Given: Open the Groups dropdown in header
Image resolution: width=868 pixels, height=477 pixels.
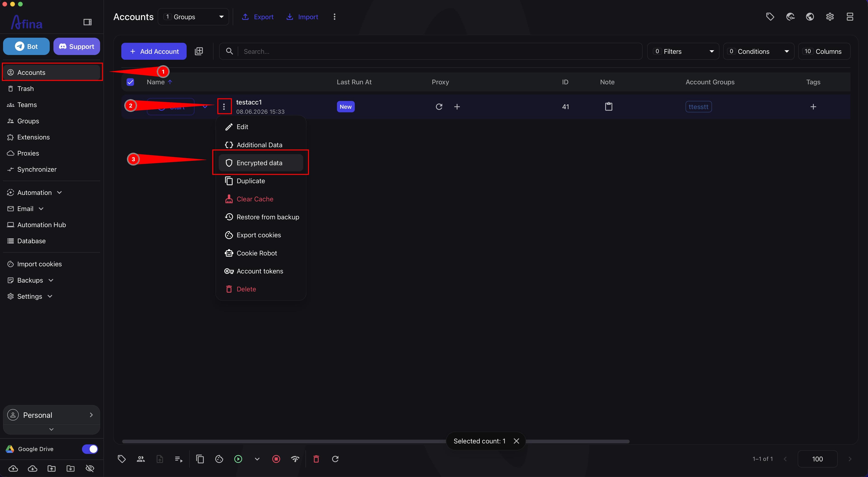Looking at the screenshot, I should click(x=193, y=17).
